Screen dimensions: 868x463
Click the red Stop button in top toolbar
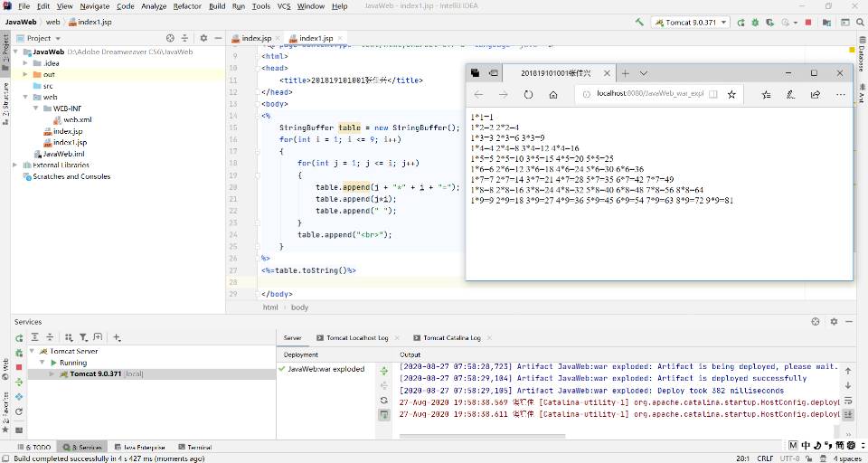(x=808, y=22)
